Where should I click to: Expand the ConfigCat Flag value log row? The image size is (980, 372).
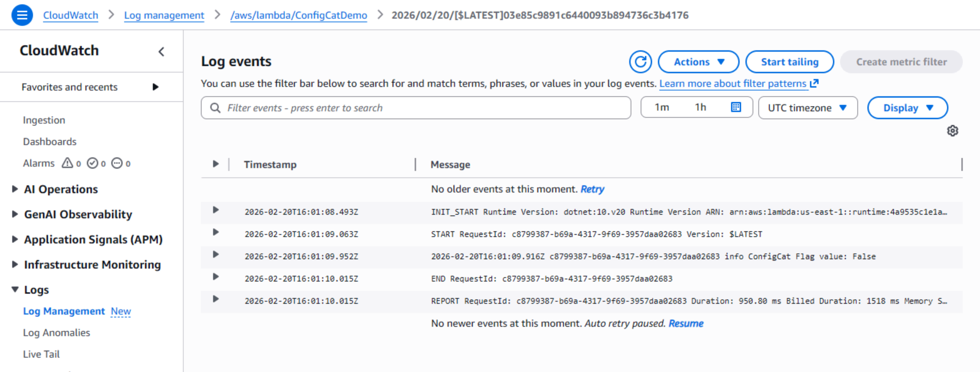[216, 255]
